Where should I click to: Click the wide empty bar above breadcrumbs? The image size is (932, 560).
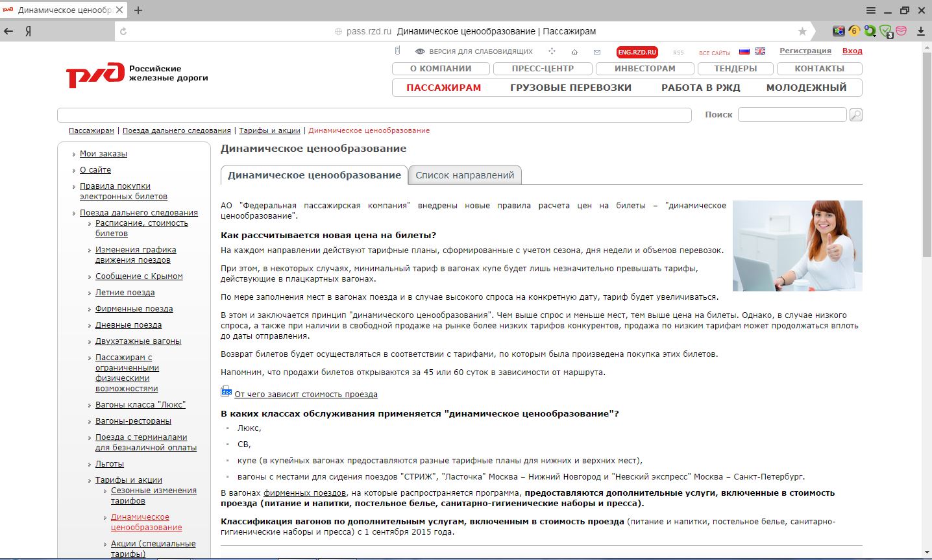coord(374,115)
